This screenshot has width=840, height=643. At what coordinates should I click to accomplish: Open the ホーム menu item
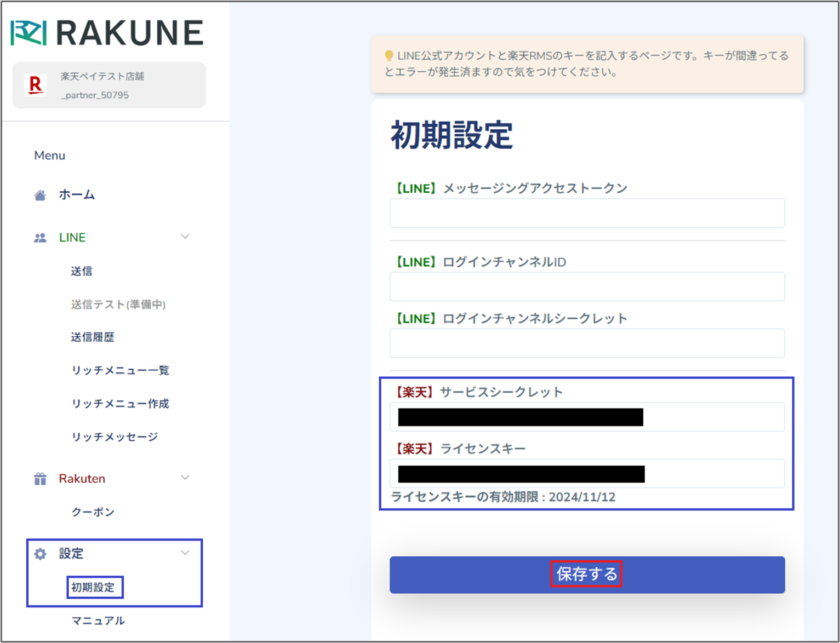point(77,195)
